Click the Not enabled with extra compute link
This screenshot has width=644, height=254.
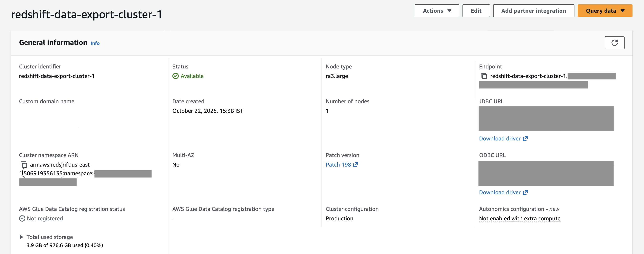click(x=520, y=218)
